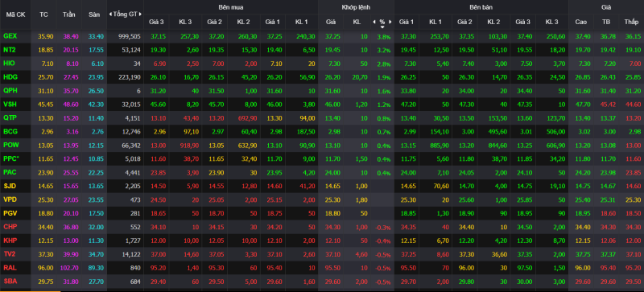Click the Khớp lệnh group header
Image resolution: width=644 pixels, height=292 pixels.
356,7
